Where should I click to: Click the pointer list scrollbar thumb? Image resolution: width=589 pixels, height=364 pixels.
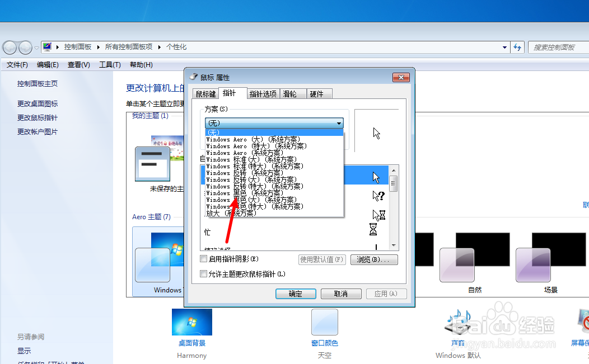394,183
